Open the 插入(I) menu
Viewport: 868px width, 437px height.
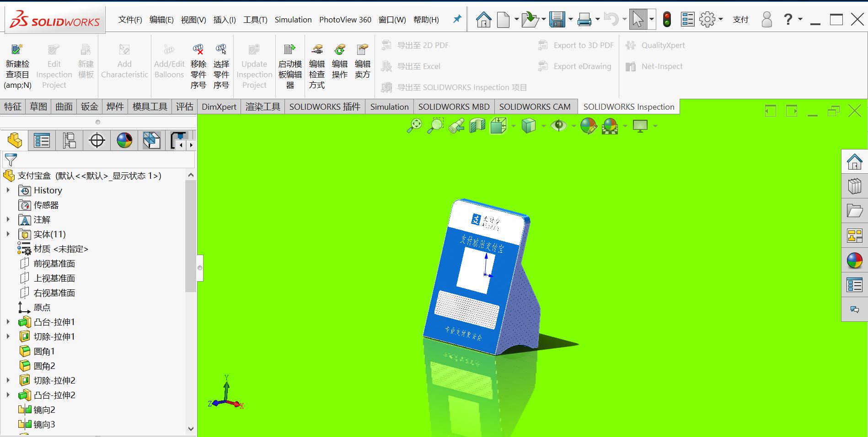(225, 20)
